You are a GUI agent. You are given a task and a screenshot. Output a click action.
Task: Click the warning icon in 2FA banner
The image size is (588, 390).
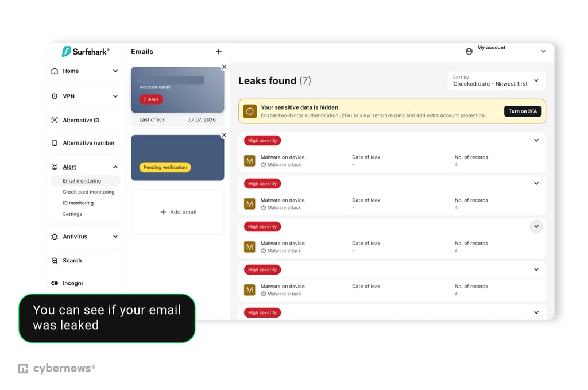(x=250, y=111)
